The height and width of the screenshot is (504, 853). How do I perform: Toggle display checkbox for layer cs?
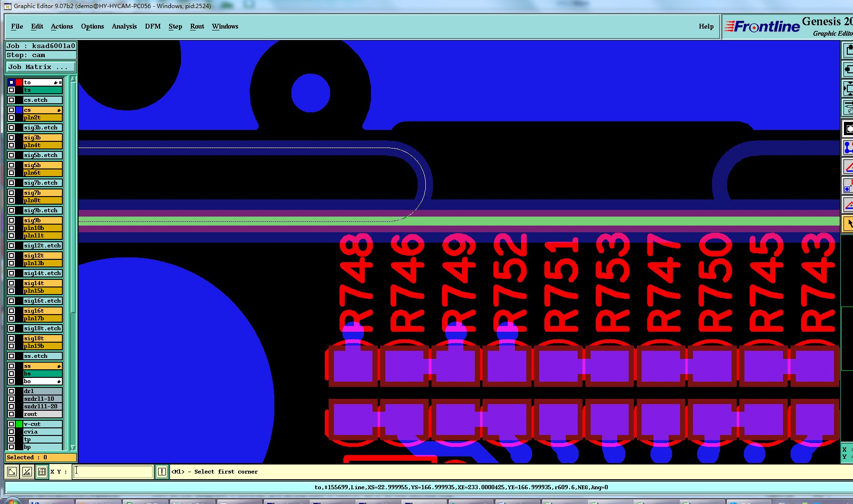pos(11,110)
